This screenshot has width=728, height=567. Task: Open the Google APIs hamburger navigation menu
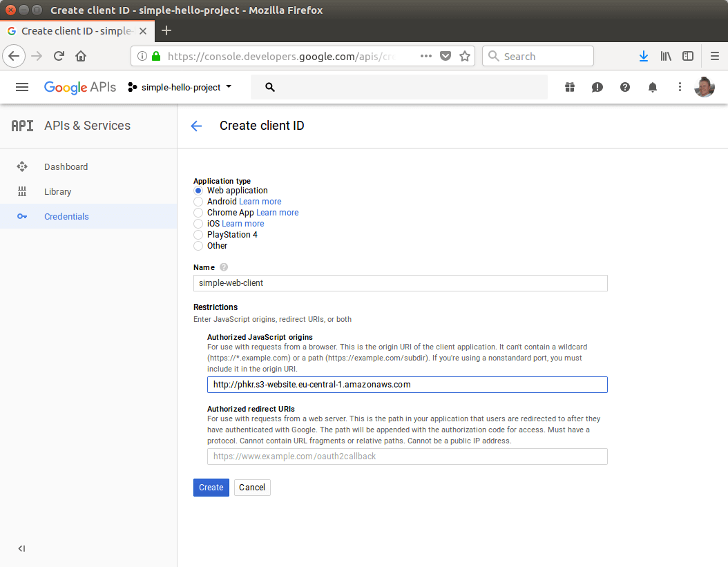[x=22, y=87]
